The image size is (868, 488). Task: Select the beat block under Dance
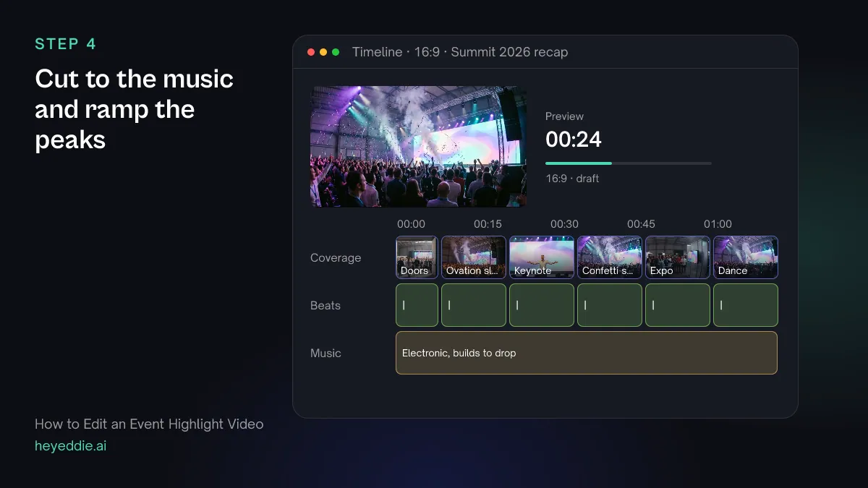pos(746,305)
